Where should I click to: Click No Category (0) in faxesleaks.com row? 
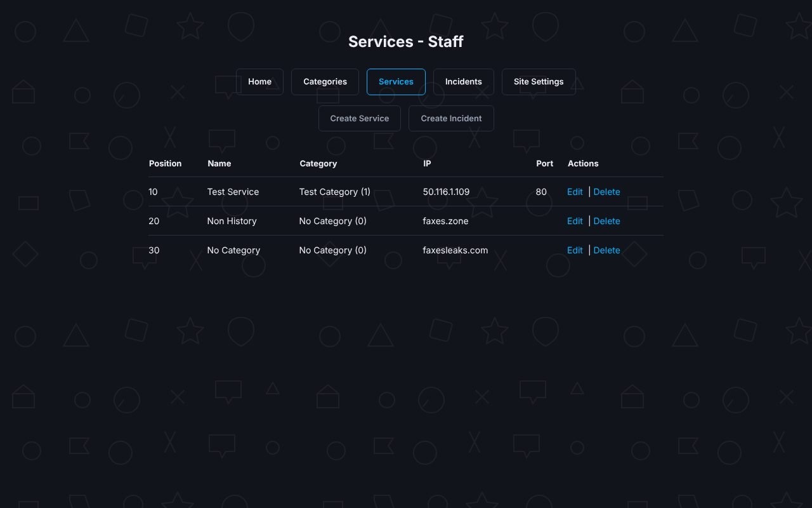pyautogui.click(x=332, y=250)
